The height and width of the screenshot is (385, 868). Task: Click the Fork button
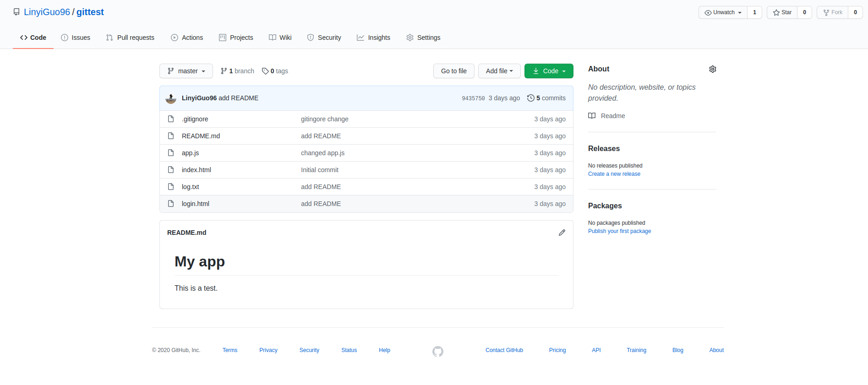pos(833,12)
